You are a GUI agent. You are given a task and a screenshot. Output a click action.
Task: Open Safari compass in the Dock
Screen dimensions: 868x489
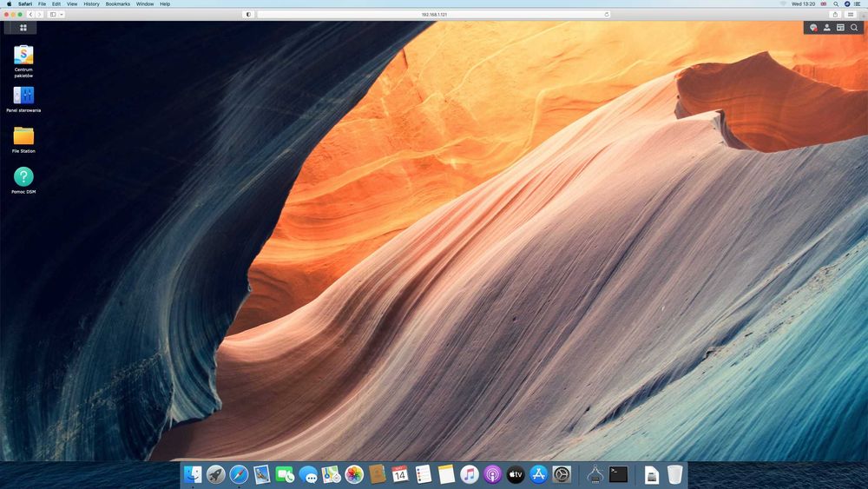click(x=240, y=474)
